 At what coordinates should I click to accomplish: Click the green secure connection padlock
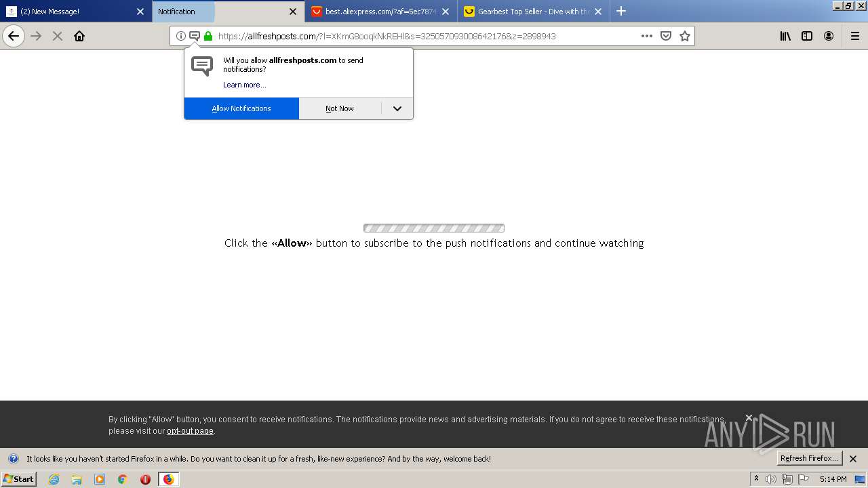[x=208, y=36]
